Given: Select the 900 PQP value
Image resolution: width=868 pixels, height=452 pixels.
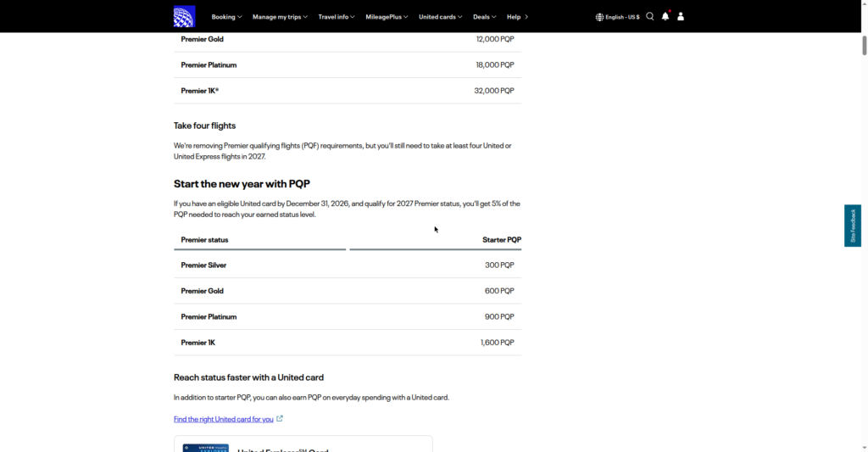Looking at the screenshot, I should [499, 317].
